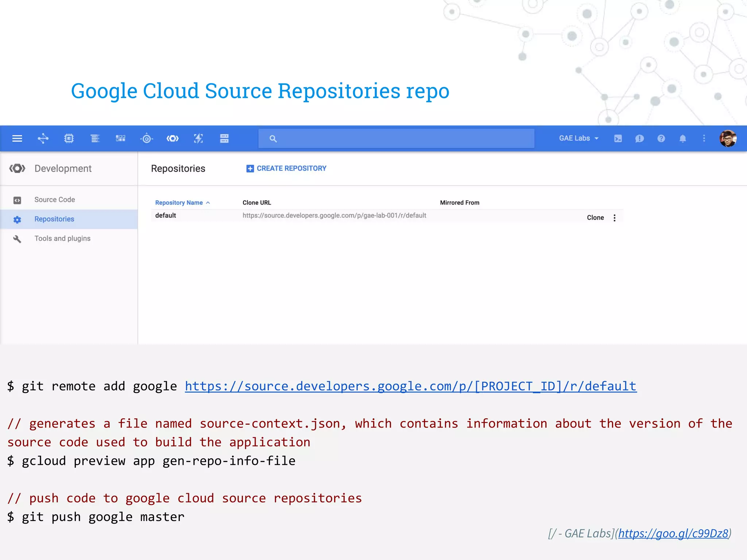The width and height of the screenshot is (747, 560).
Task: Open the source.developers.google.com remote link
Action: [x=411, y=386]
